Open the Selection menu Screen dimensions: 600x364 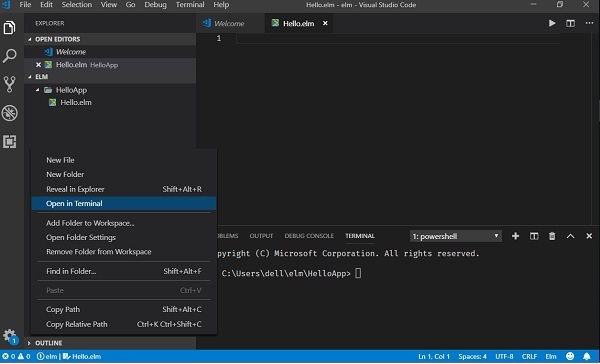point(77,5)
